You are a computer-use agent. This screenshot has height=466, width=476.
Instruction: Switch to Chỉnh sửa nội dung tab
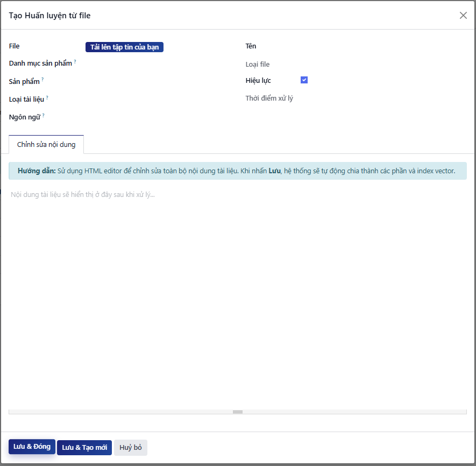coord(46,145)
